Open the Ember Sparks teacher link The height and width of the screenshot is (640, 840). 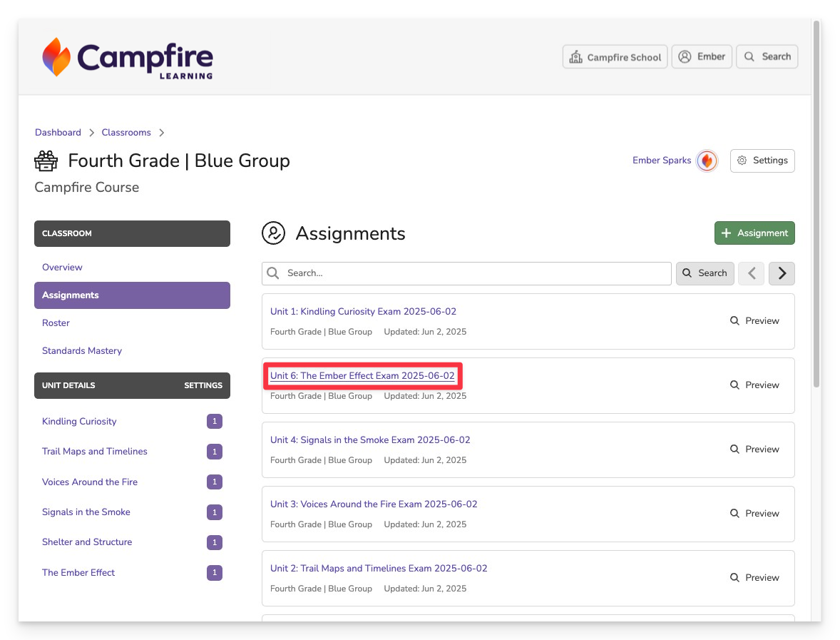point(662,161)
